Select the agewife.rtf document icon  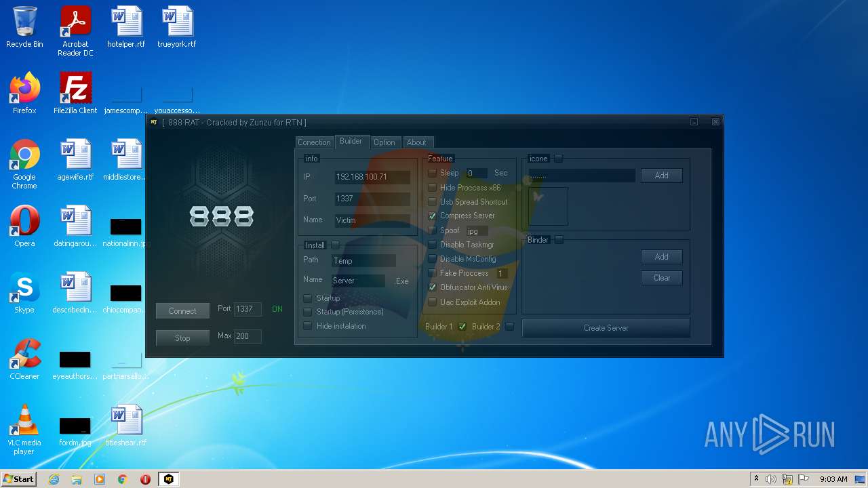tap(75, 160)
